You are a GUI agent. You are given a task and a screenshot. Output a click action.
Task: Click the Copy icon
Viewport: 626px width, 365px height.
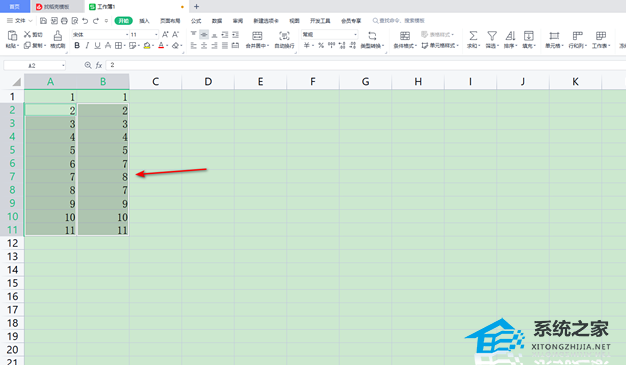pyautogui.click(x=27, y=46)
